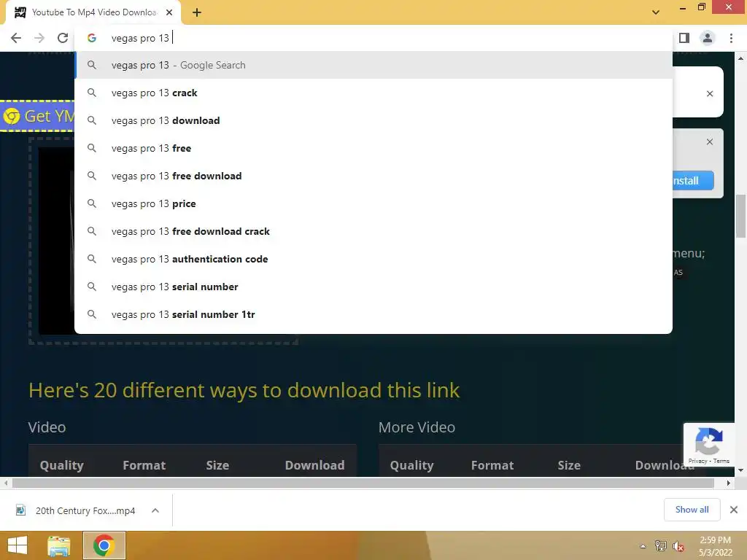Click the muted volume tray icon
The image size is (747, 560).
pyautogui.click(x=678, y=546)
